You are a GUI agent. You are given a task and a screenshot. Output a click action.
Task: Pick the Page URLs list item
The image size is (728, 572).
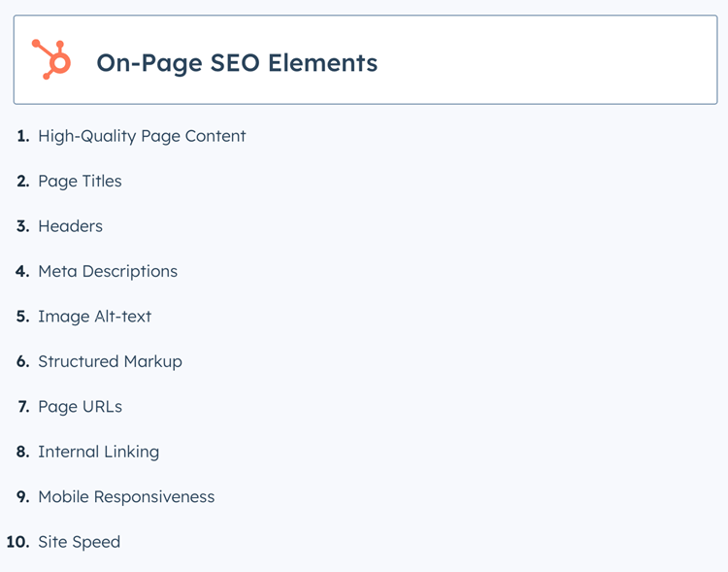click(80, 407)
